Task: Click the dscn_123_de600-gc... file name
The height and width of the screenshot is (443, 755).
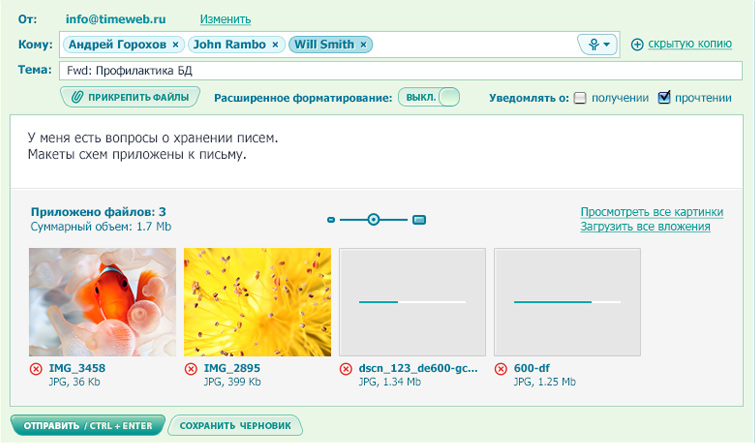Action: (x=418, y=368)
